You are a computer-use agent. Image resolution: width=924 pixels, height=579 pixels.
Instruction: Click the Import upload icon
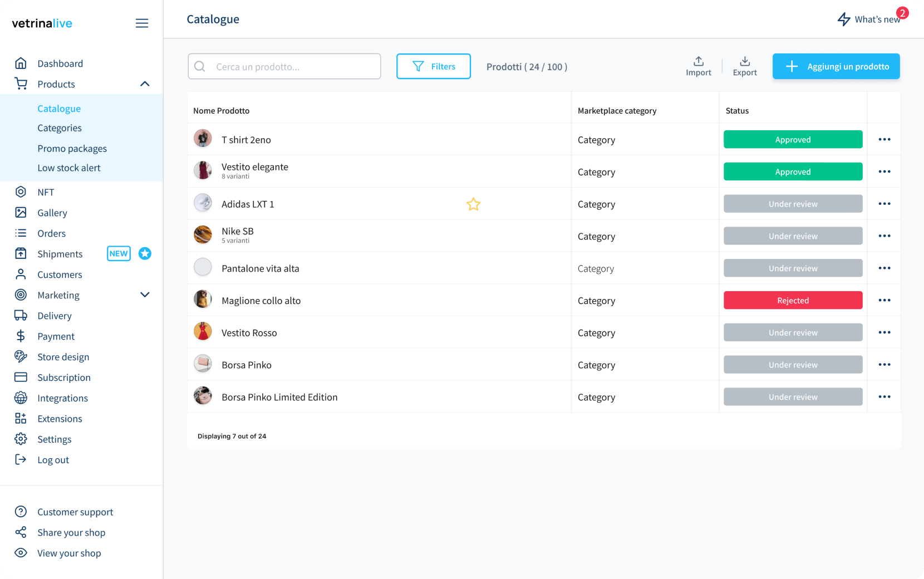[698, 61]
